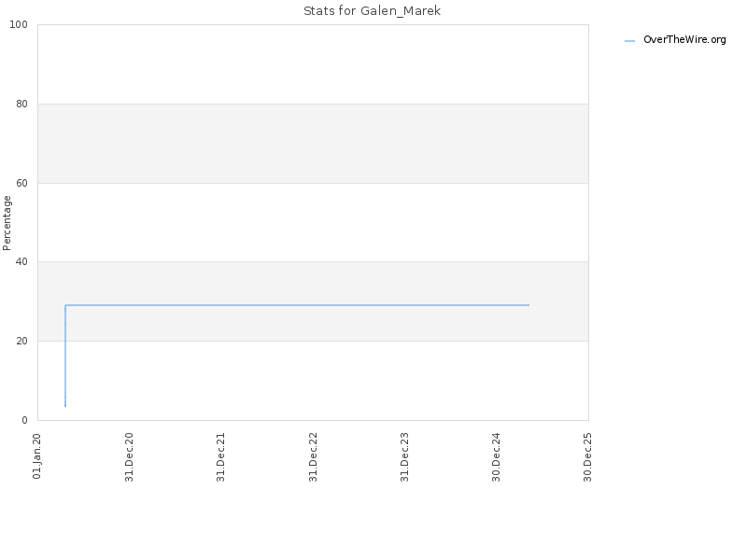
Task: Click the top-left corner of the blue line
Action: pyautogui.click(x=65, y=305)
